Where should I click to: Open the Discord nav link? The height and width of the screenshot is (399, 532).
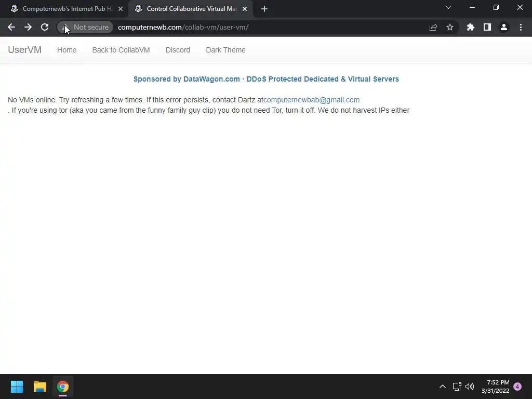[x=178, y=50]
